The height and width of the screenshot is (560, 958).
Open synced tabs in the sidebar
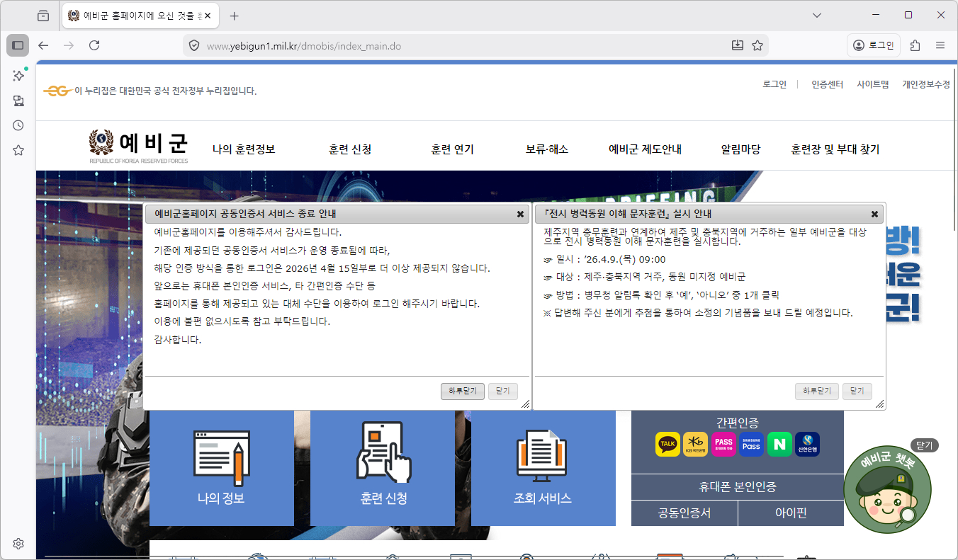tap(18, 101)
